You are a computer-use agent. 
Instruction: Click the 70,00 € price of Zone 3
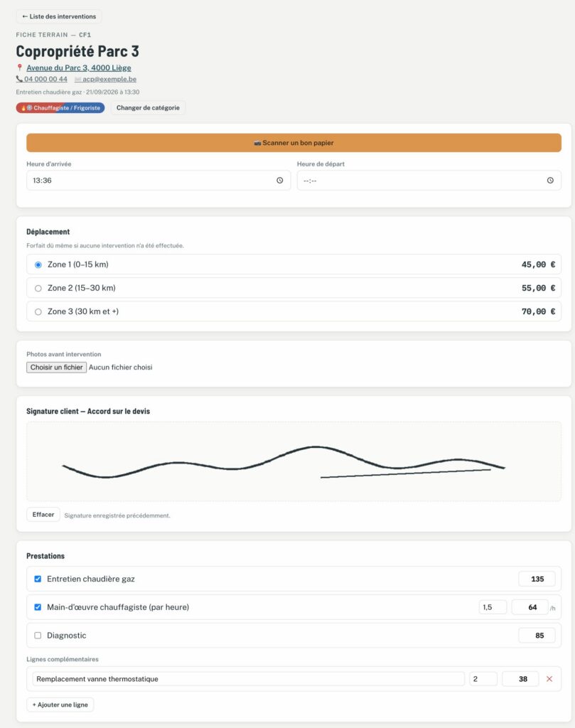[538, 311]
